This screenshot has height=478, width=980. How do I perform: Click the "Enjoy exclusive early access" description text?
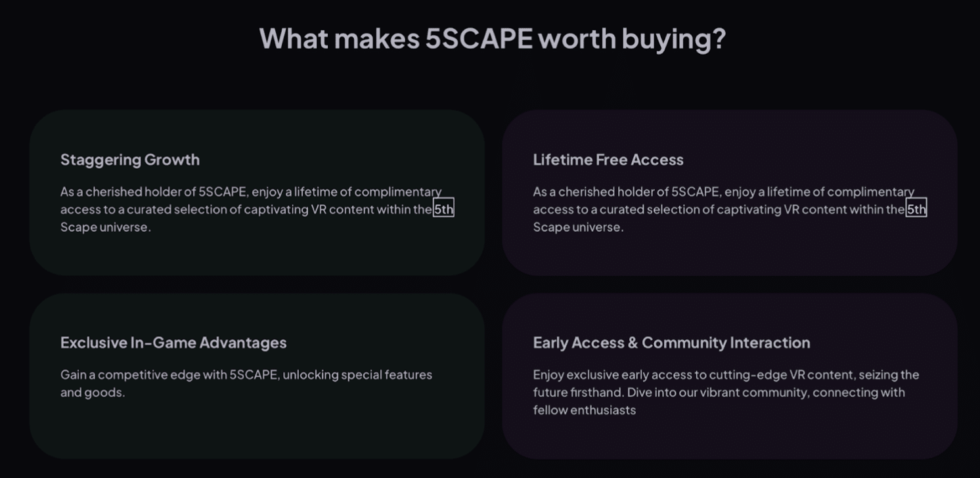[726, 392]
